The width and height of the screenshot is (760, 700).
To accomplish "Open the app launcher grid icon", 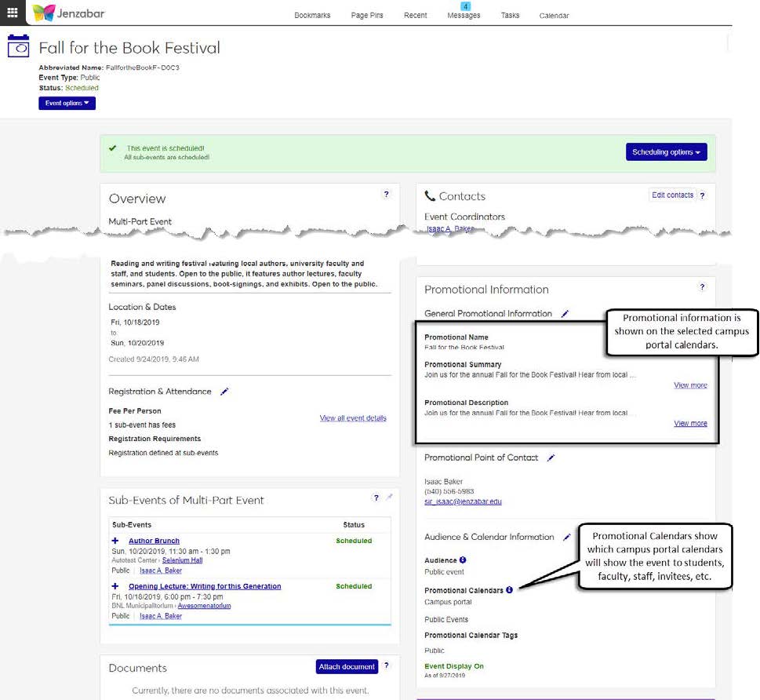I will (x=13, y=12).
